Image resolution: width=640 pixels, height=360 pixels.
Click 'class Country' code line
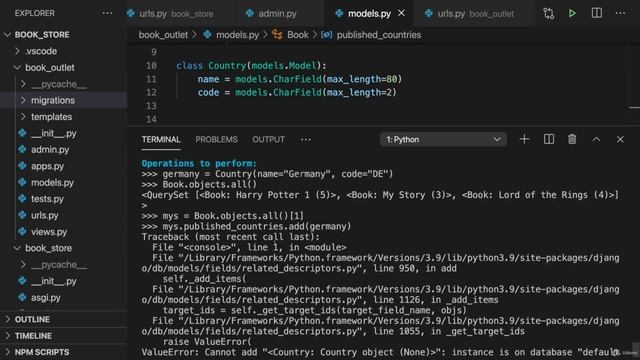[251, 66]
